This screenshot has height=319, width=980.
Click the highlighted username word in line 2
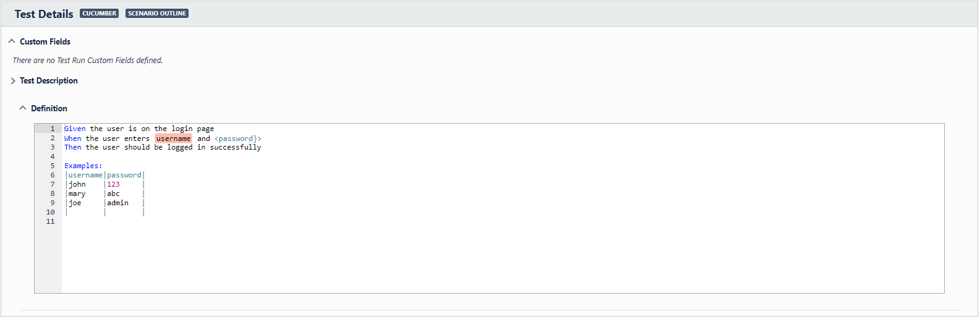click(174, 138)
